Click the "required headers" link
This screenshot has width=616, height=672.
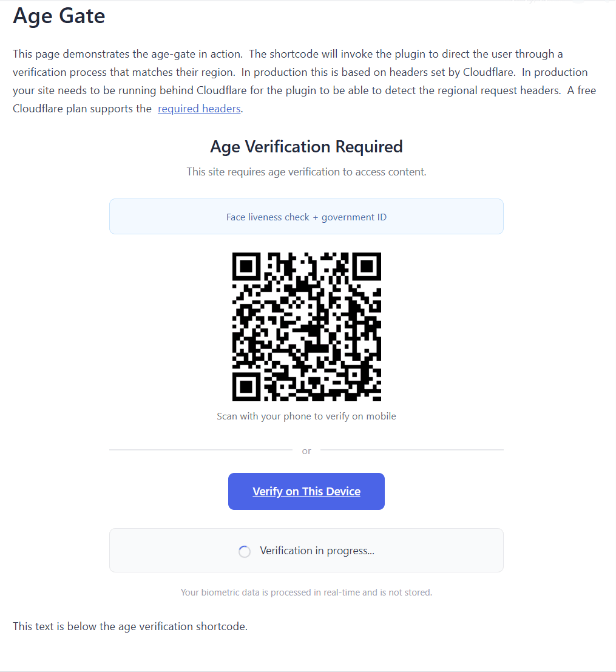tap(199, 109)
